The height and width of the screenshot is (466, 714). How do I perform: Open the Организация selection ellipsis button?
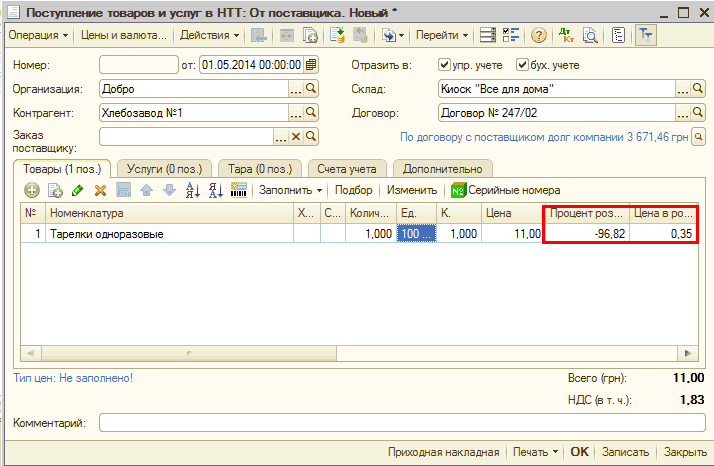point(296,88)
